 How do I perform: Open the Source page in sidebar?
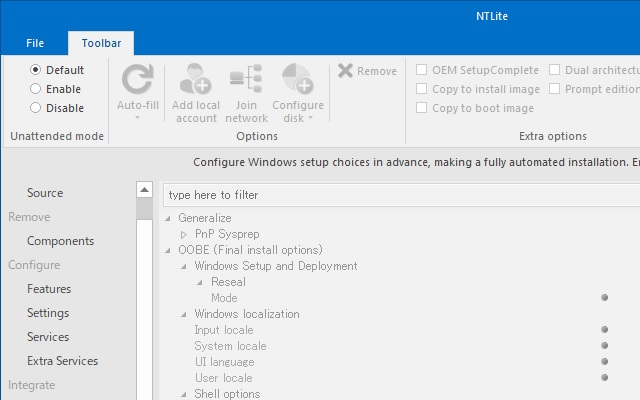(45, 193)
